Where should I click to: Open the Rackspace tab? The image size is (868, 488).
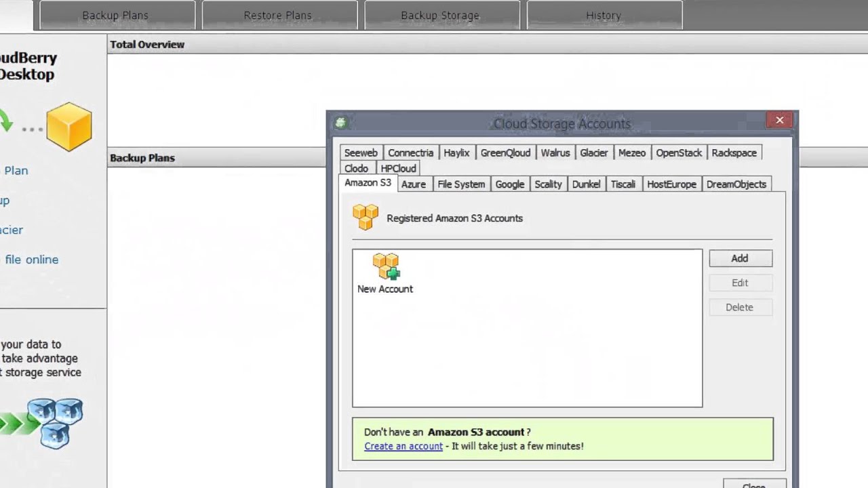734,152
